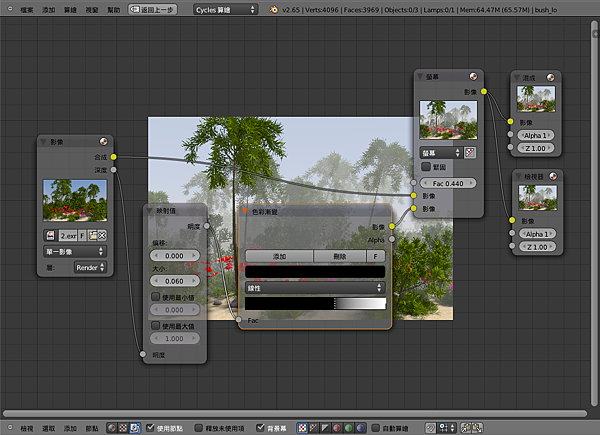The height and width of the screenshot is (435, 600).
Task: Open editor type selector in footer
Action: point(10,428)
